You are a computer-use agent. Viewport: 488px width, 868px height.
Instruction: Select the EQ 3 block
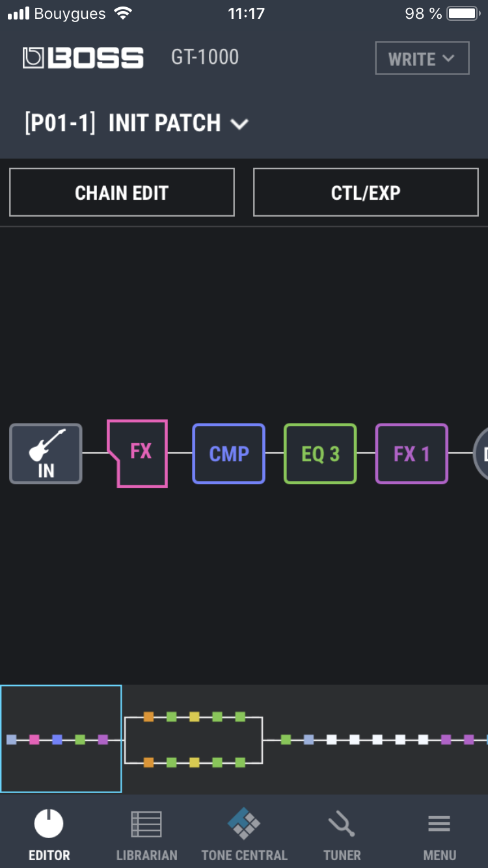tap(320, 454)
